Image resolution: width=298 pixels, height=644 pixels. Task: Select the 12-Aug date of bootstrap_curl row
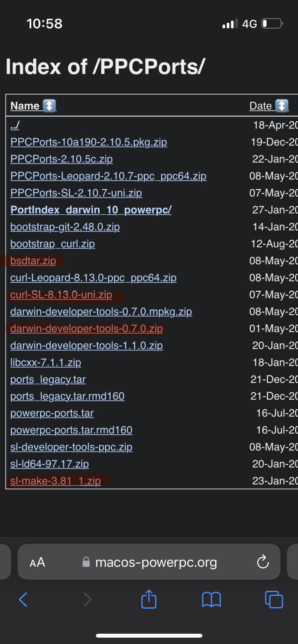click(x=274, y=244)
